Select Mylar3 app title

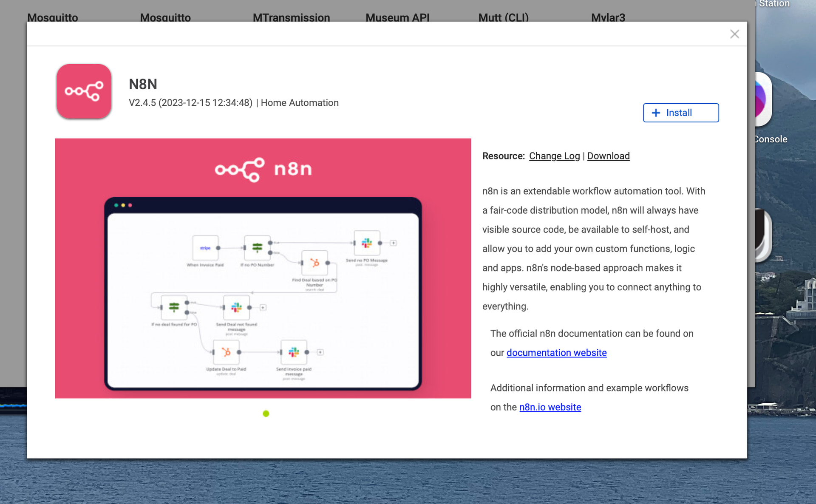[x=608, y=17]
